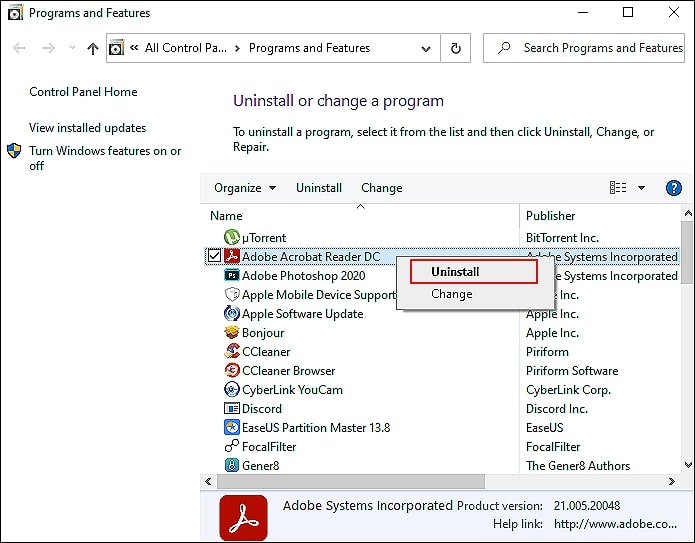Click the vertical scrollbar up arrow
The image size is (695, 543).
pyautogui.click(x=688, y=214)
